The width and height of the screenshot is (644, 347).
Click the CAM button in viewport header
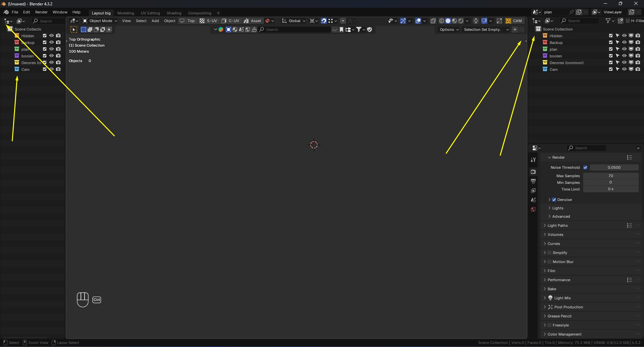pyautogui.click(x=514, y=21)
